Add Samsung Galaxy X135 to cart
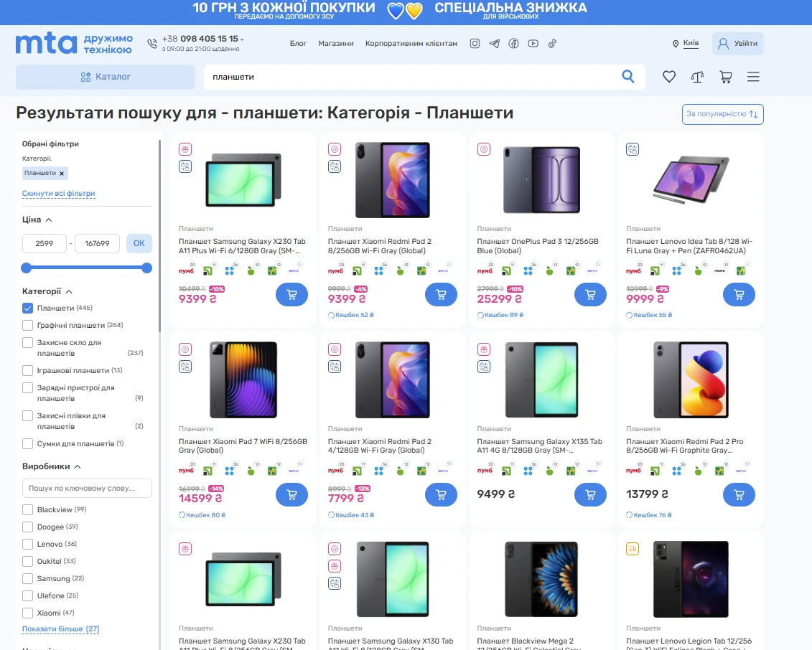The image size is (812, 650). (x=590, y=495)
